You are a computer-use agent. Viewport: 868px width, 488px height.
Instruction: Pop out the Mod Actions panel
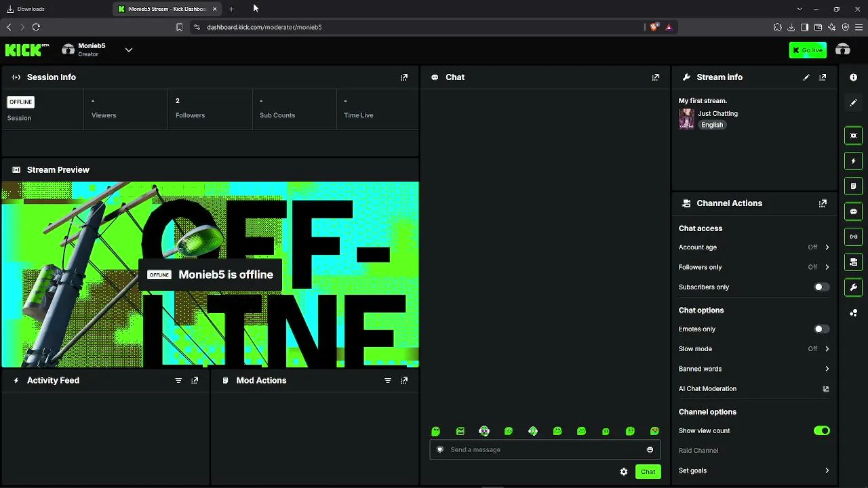(x=404, y=380)
